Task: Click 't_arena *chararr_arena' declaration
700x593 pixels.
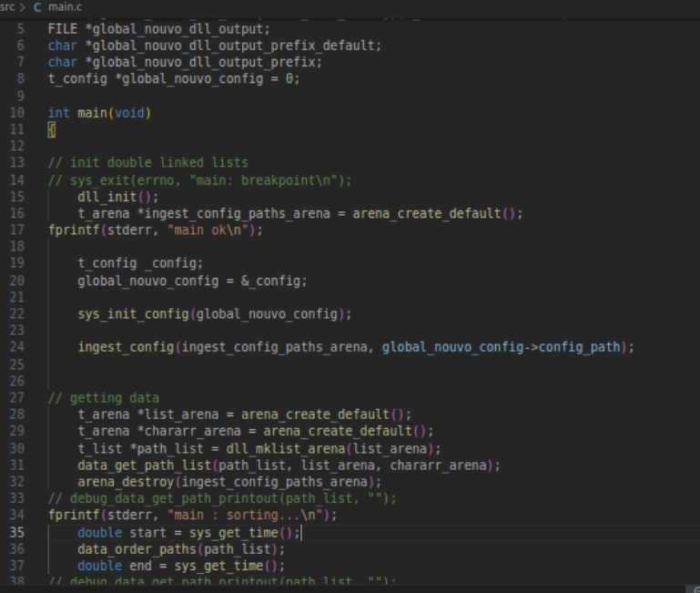Action: point(159,431)
